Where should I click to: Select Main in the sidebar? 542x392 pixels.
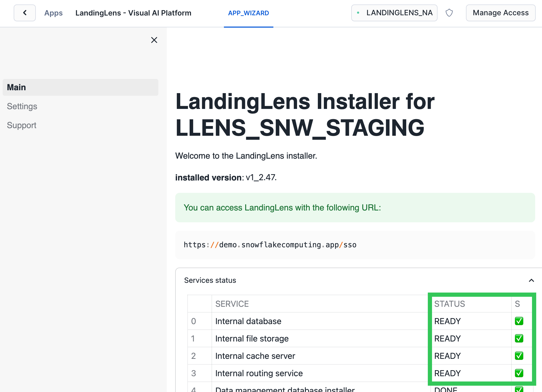pos(16,87)
